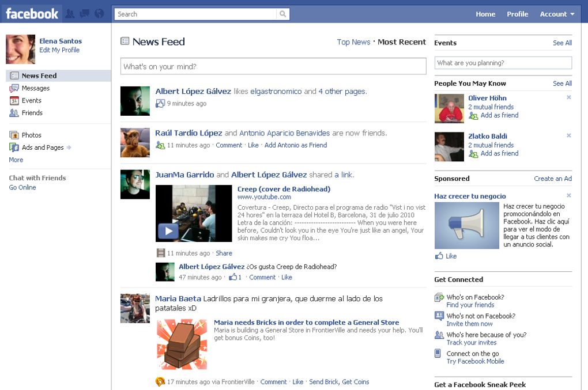The image size is (588, 390).
Task: Click Maria needs Bricks story title
Action: pos(306,322)
